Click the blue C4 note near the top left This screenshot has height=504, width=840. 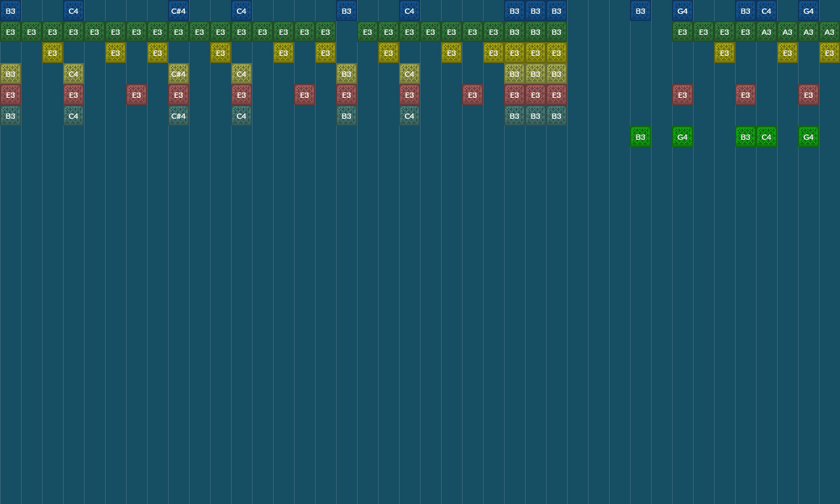[x=73, y=10]
